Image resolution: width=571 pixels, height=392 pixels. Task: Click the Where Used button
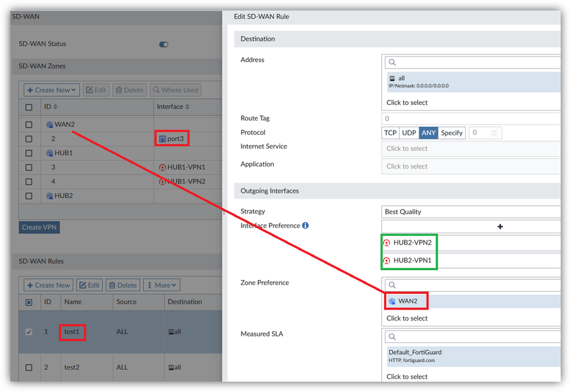[x=176, y=90]
